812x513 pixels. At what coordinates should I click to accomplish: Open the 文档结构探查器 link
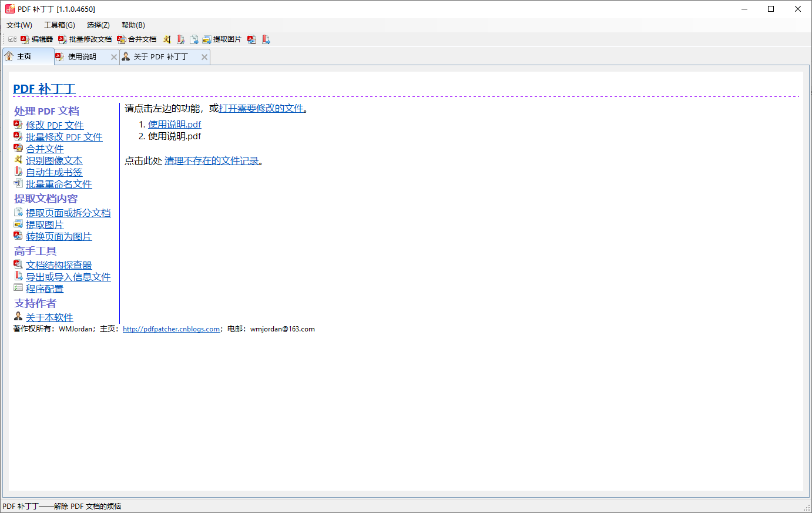pos(59,265)
